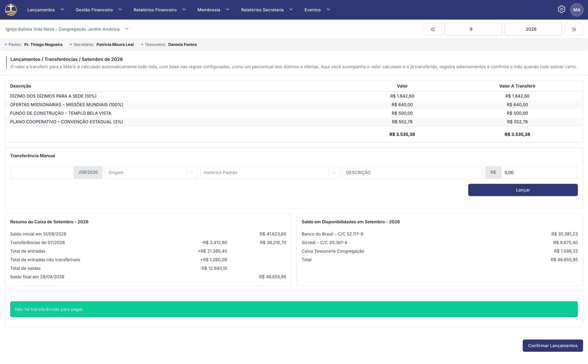Viewport: 588px width, 364px height.
Task: Click the R$ 0,00 amount field
Action: click(x=539, y=173)
